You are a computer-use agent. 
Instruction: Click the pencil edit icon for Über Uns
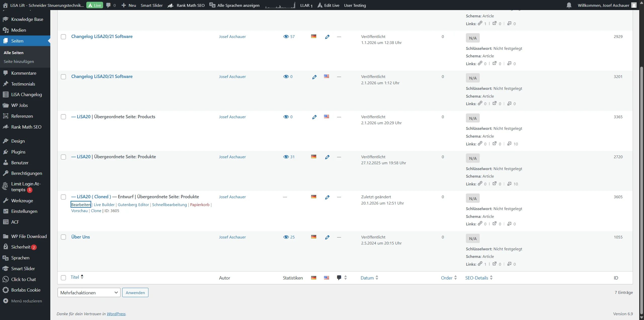(327, 237)
